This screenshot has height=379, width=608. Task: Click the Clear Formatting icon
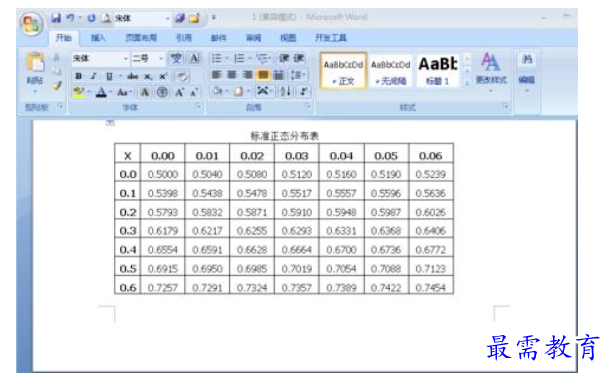pos(181,76)
